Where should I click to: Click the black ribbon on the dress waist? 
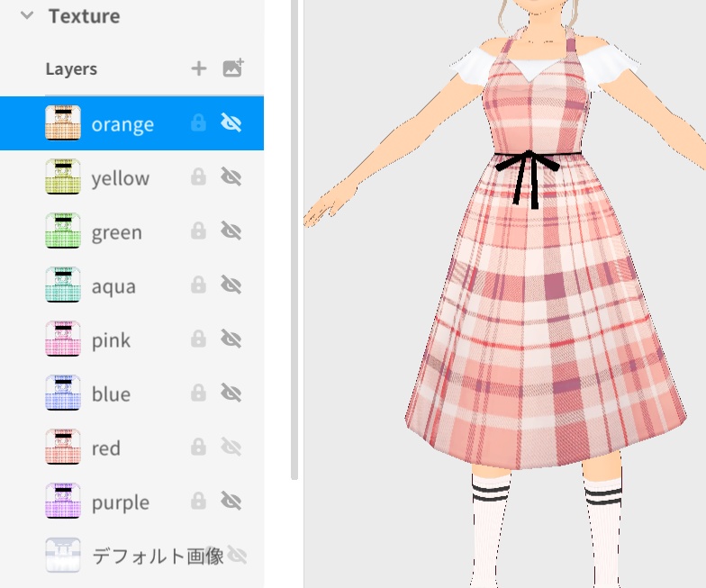tap(528, 178)
